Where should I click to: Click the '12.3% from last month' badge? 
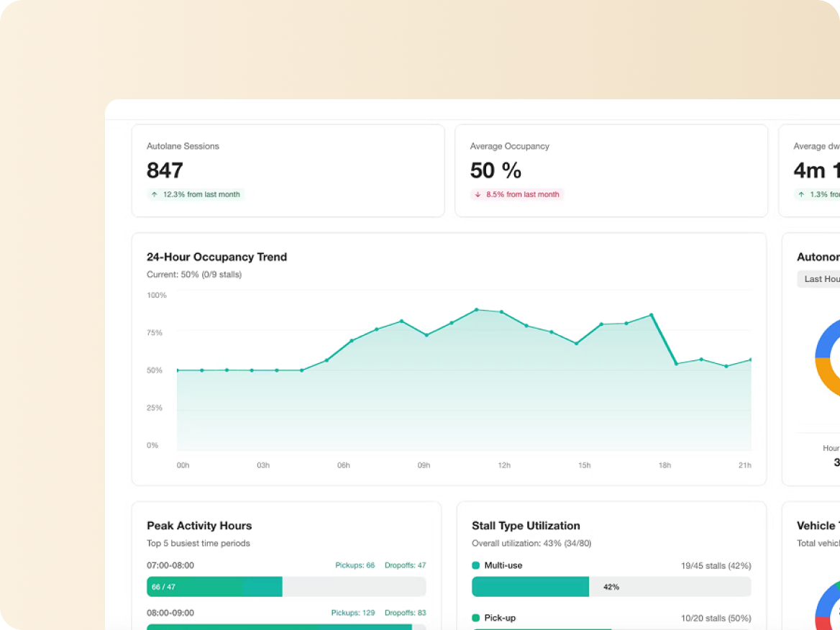(196, 194)
